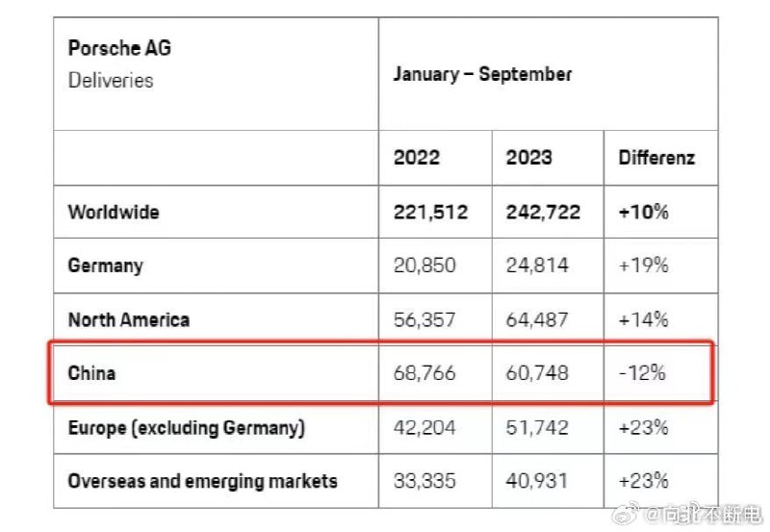Select the highlighted China row label
The height and width of the screenshot is (532, 770).
point(92,372)
